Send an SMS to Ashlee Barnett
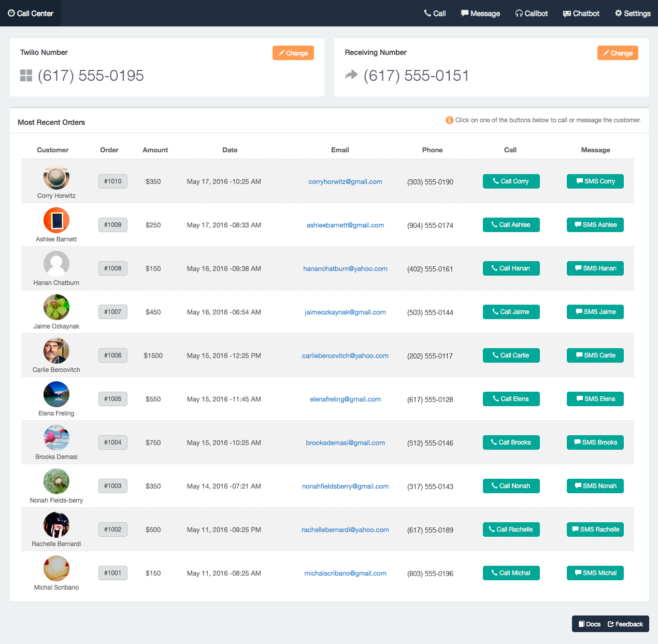The width and height of the screenshot is (658, 644). (595, 225)
